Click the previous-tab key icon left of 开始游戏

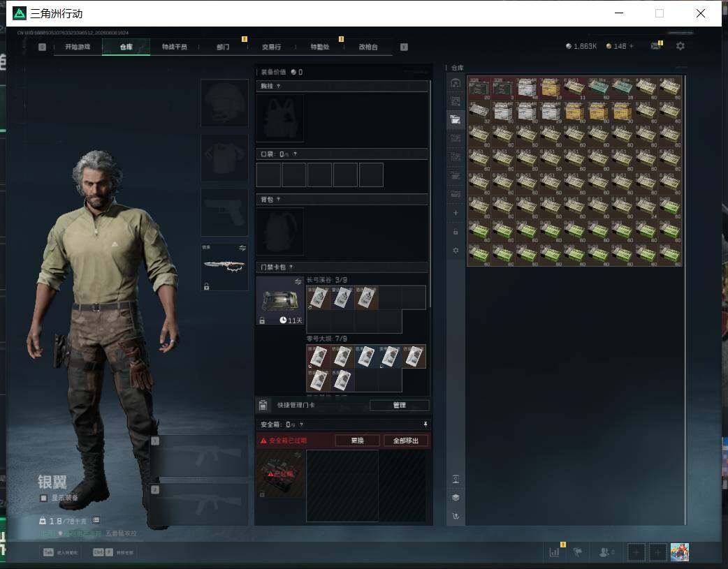pyautogui.click(x=42, y=47)
